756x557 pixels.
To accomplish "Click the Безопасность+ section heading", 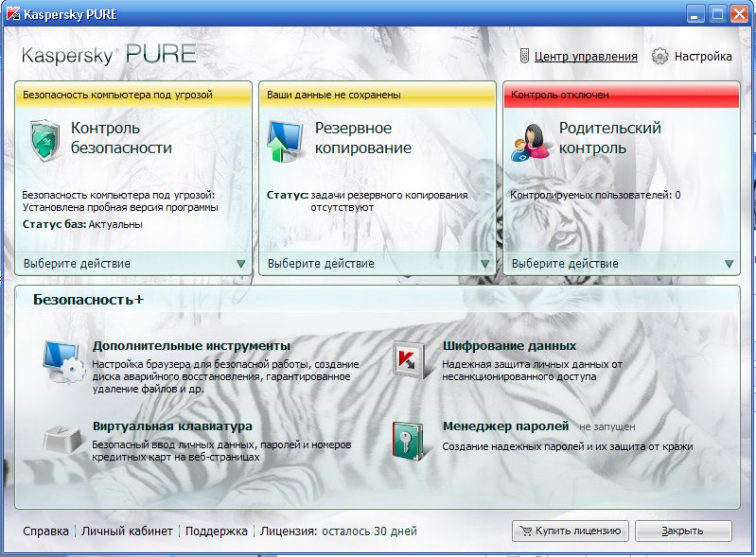I will coord(88,300).
